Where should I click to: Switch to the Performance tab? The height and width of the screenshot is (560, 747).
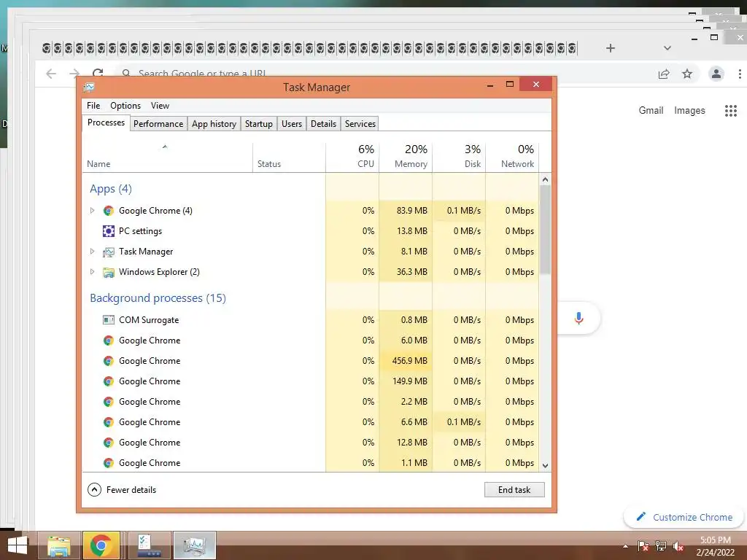click(x=158, y=124)
